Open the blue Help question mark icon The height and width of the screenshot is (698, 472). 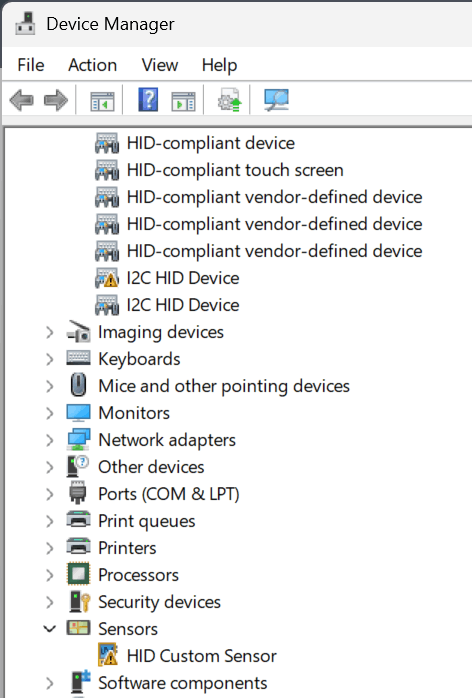click(148, 100)
